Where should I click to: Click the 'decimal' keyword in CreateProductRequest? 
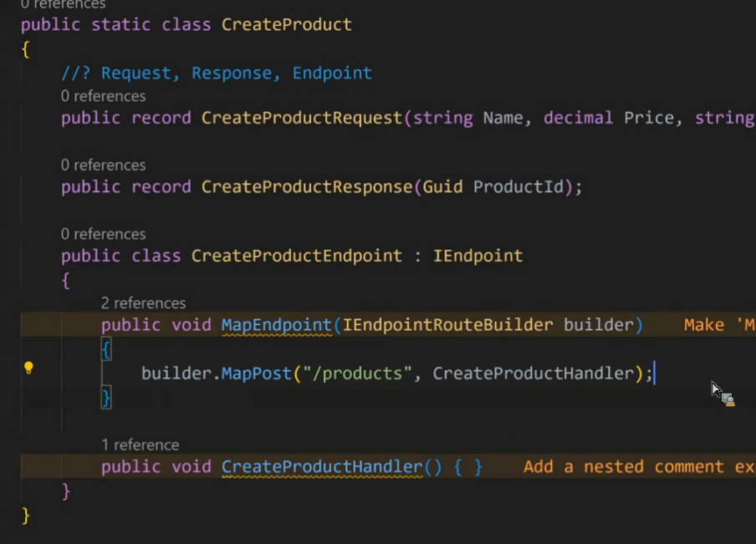point(578,118)
